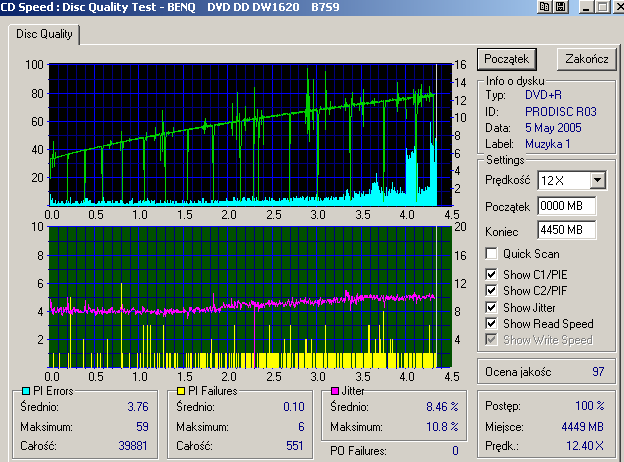Click the PO Failures value 0
Screen dimensions: 624x462
[x=455, y=451]
